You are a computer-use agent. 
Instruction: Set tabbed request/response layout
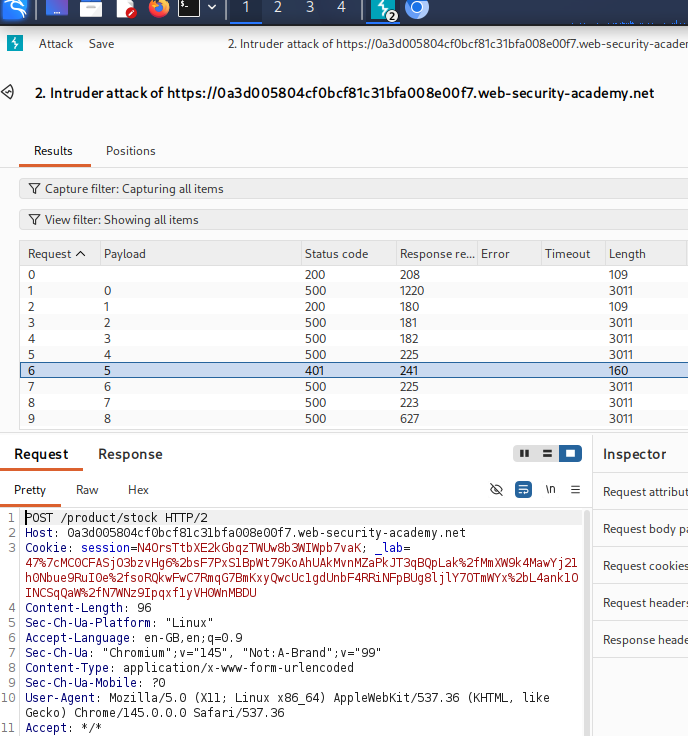point(570,453)
